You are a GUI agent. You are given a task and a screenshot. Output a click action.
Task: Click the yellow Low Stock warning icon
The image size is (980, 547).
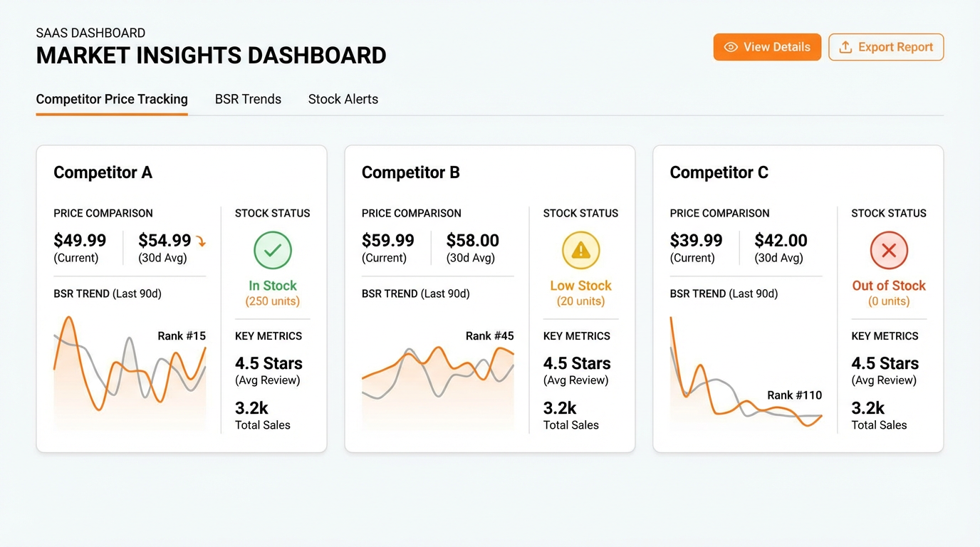[x=581, y=250]
